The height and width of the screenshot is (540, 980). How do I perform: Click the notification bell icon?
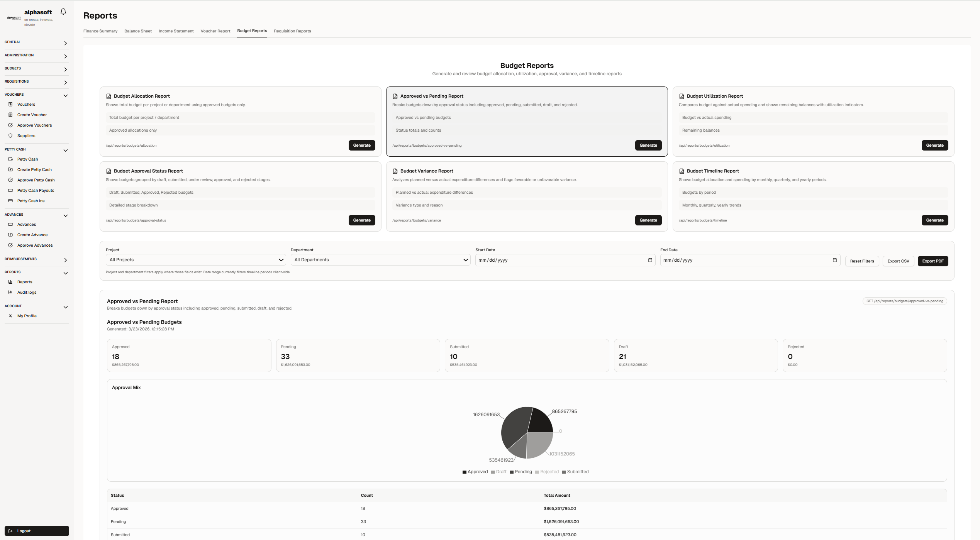(63, 12)
